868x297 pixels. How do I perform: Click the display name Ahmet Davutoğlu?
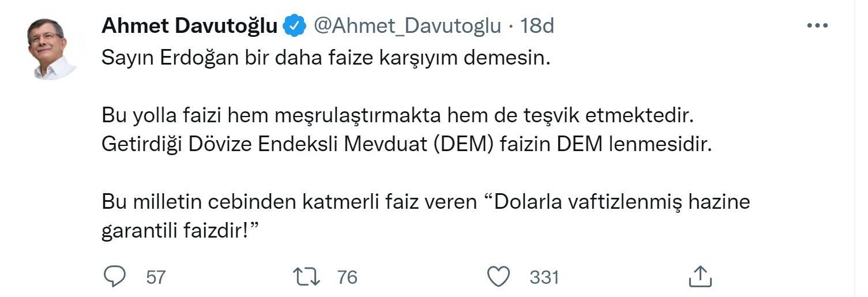point(189,26)
